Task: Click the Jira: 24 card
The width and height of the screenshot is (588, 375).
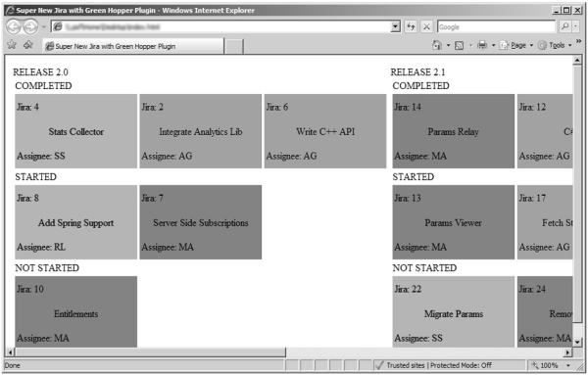Action: [545, 311]
